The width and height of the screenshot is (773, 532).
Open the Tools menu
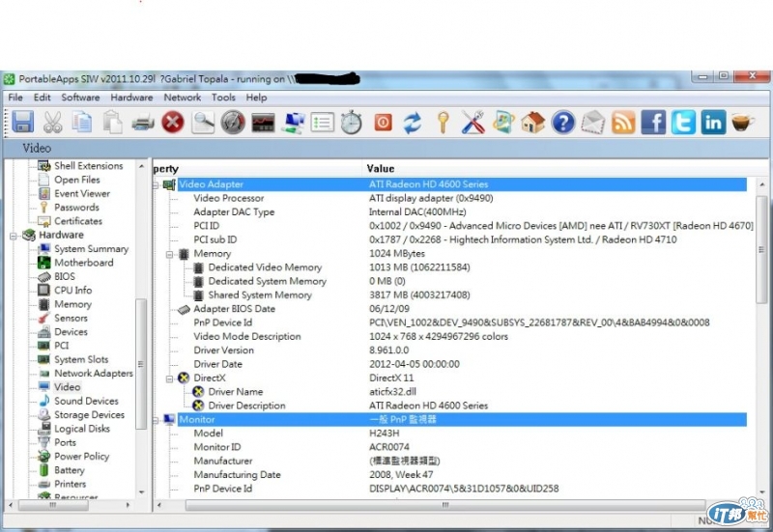[223, 98]
